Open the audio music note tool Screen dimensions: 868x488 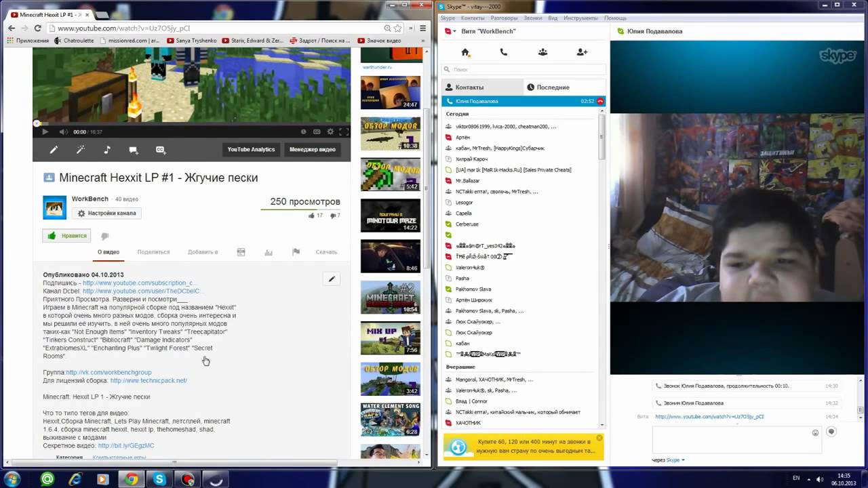tap(106, 150)
